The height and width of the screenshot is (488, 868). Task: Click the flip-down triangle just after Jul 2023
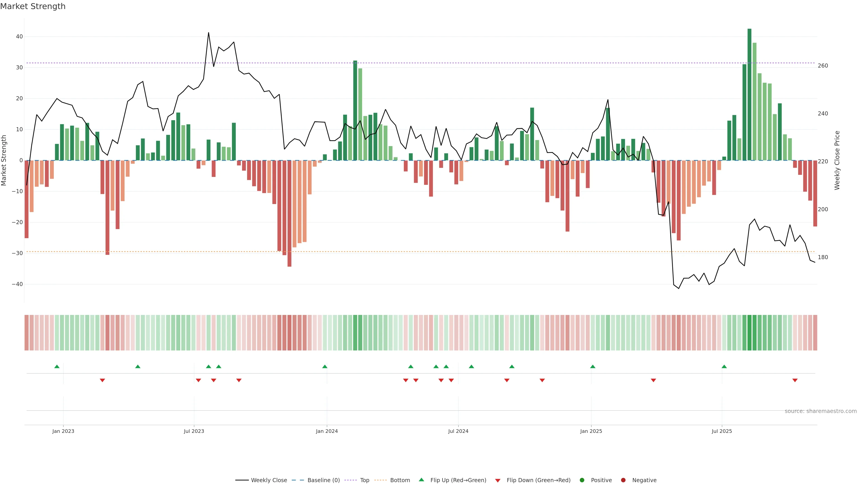tap(198, 380)
